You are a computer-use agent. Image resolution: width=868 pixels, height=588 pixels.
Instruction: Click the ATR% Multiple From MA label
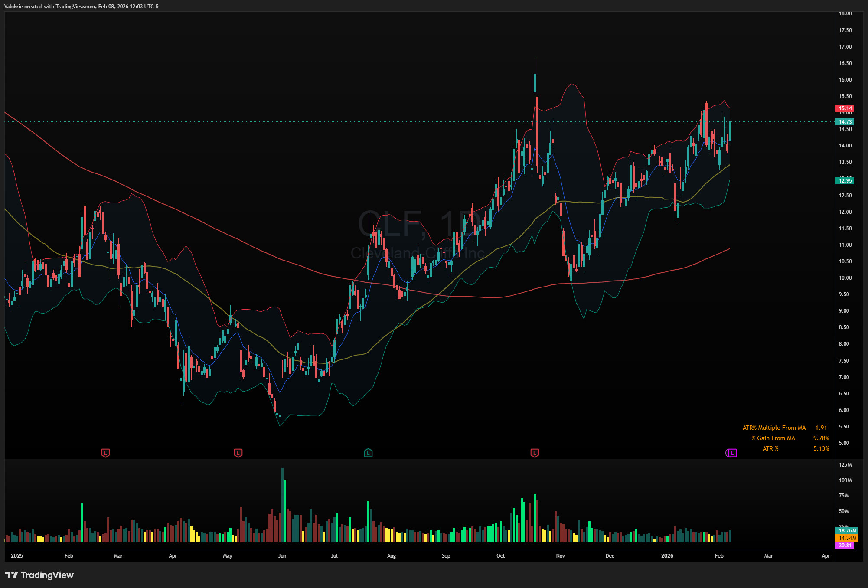pyautogui.click(x=774, y=428)
